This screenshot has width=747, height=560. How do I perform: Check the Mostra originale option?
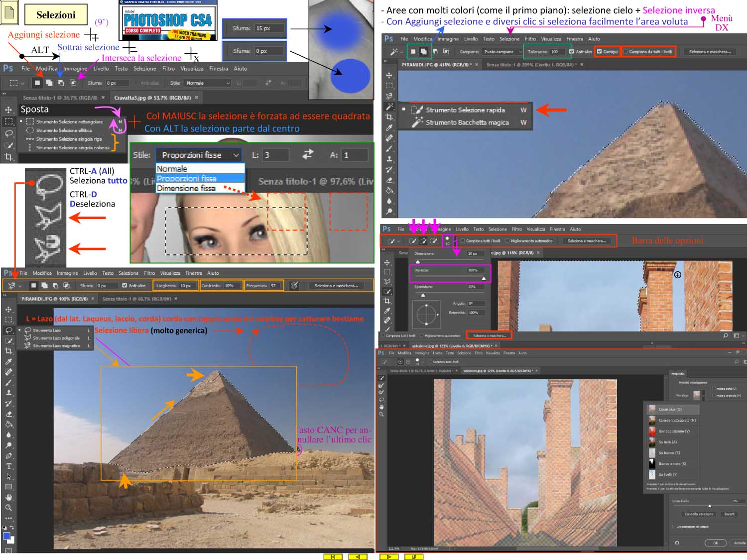[x=714, y=396]
